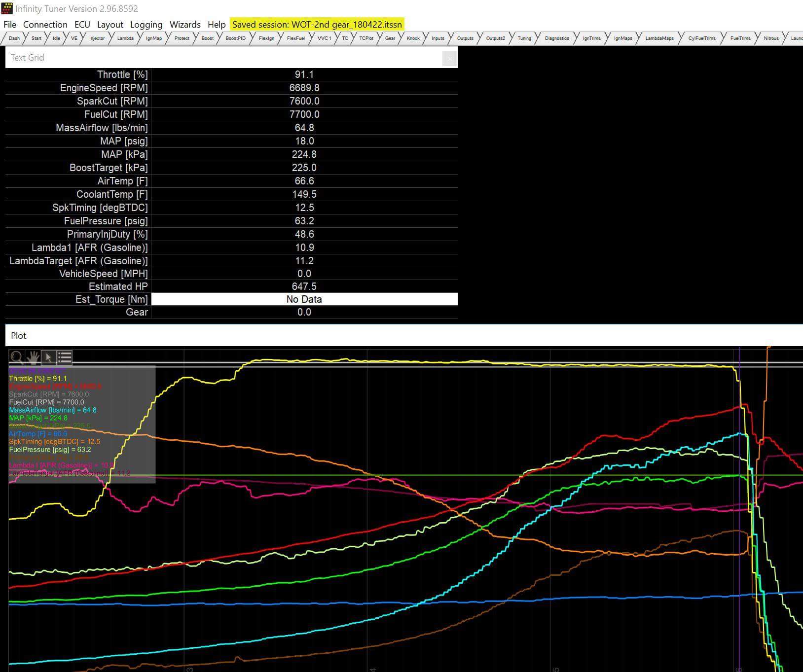Open the Diagnostics tab
The image size is (803, 672).
pos(557,38)
